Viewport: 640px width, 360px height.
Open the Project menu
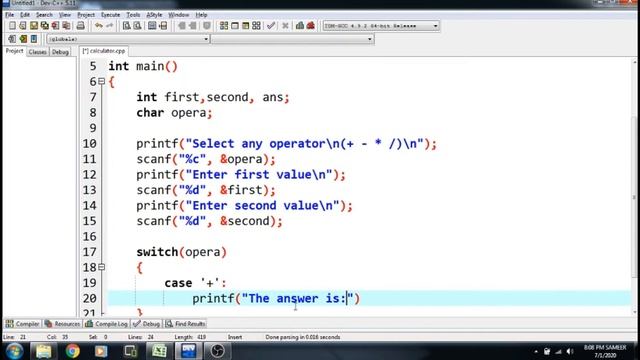[x=86, y=15]
